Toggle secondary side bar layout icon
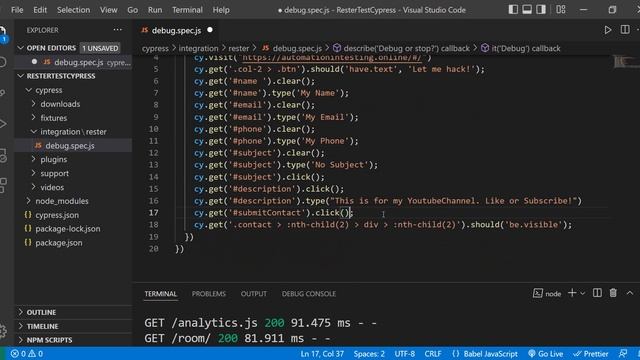This screenshot has height=360, width=640. pos(541,9)
